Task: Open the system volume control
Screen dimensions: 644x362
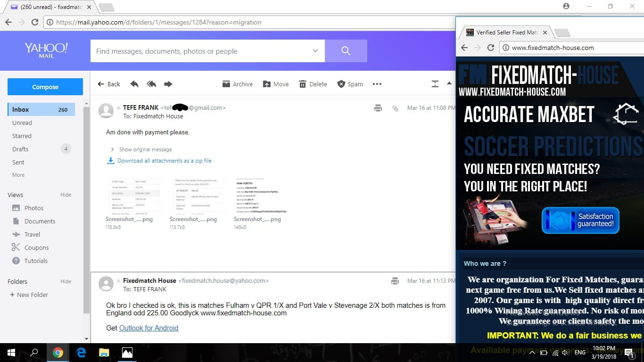Action: (566, 353)
